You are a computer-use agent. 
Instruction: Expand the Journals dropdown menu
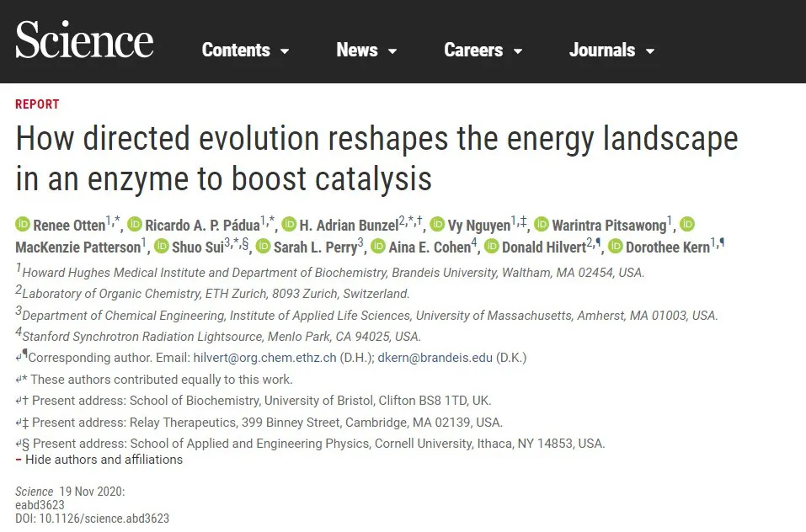(x=611, y=50)
